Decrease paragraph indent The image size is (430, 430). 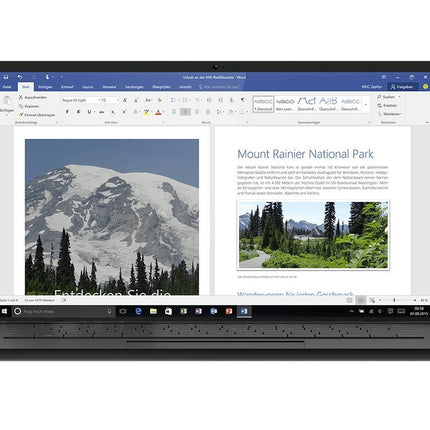[209, 100]
